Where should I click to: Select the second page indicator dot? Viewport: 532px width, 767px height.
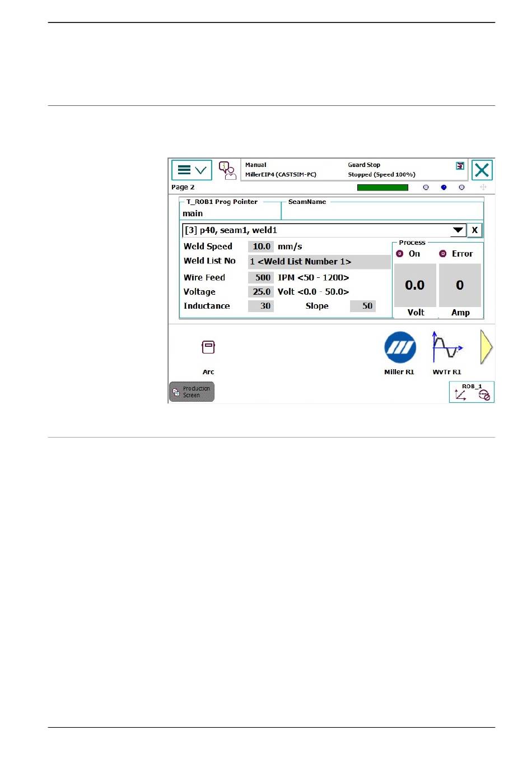pos(444,188)
